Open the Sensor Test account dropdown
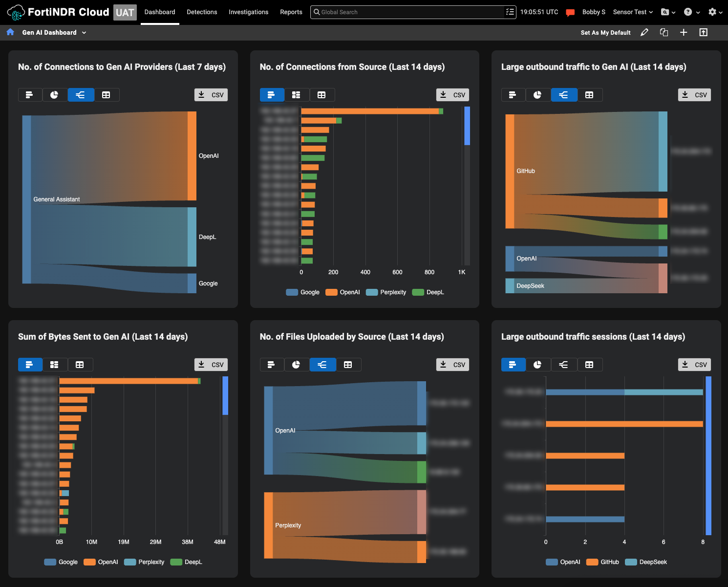 coord(633,12)
